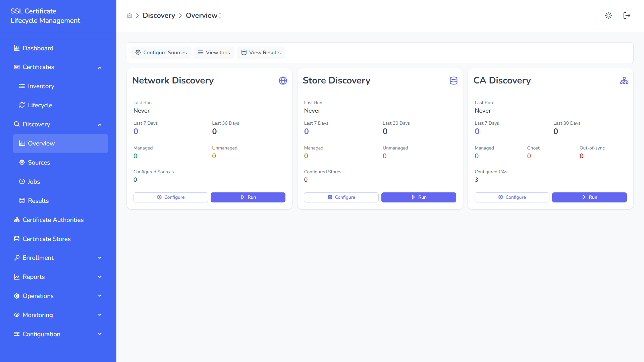This screenshot has width=644, height=362.
Task: Click the home icon in the breadcrumb
Action: (x=129, y=15)
